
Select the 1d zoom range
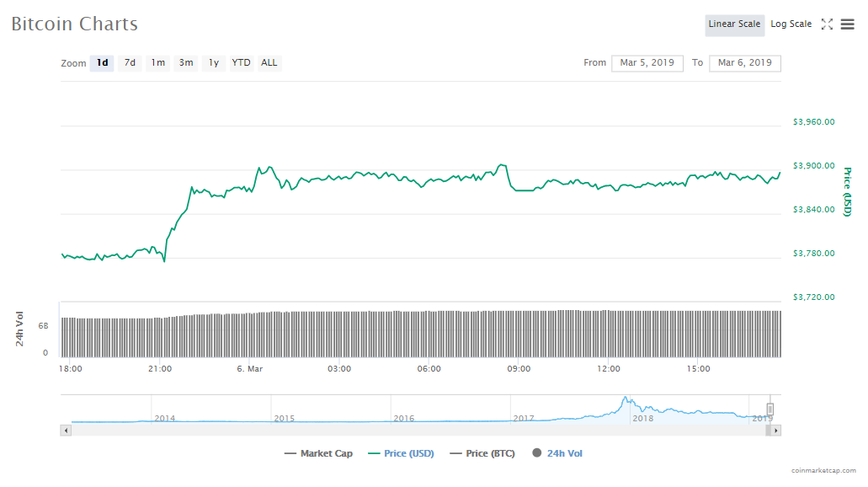coord(102,63)
